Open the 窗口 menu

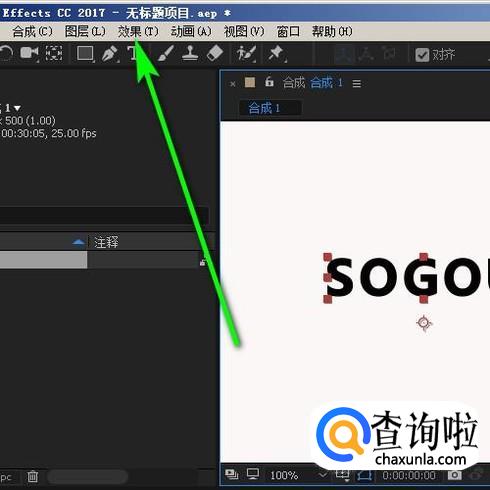288,32
